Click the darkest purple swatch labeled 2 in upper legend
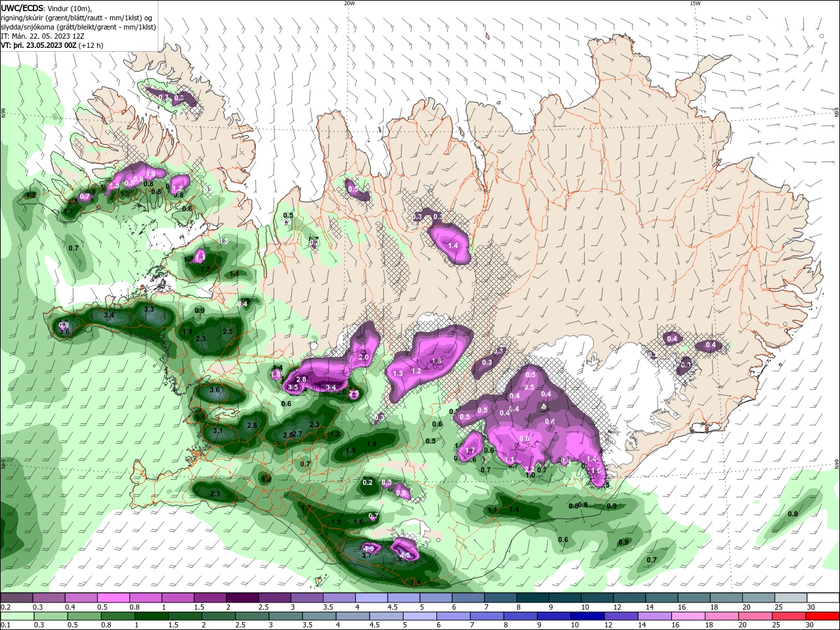This screenshot has height=630, width=840. point(241,598)
